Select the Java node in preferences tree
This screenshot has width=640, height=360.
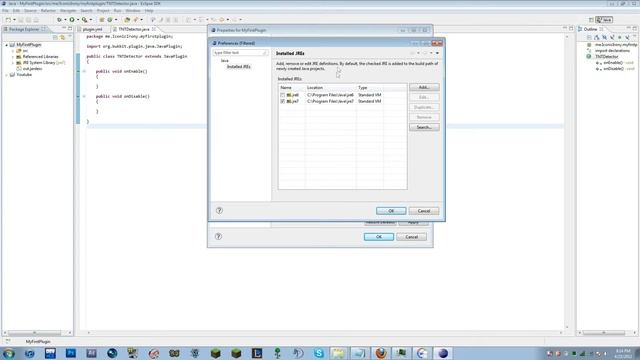224,60
